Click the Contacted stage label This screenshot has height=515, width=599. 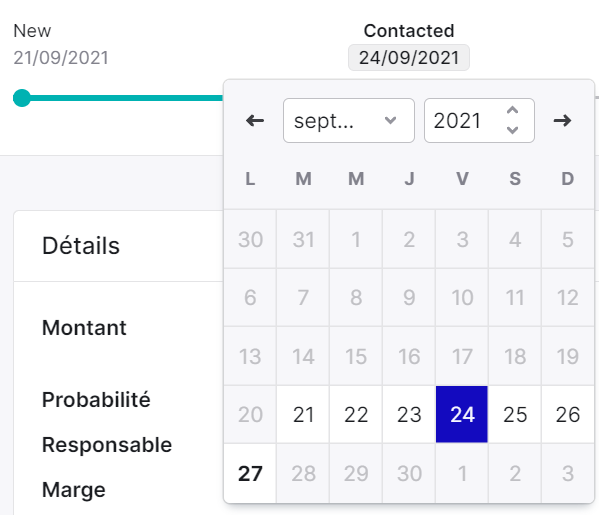[409, 31]
